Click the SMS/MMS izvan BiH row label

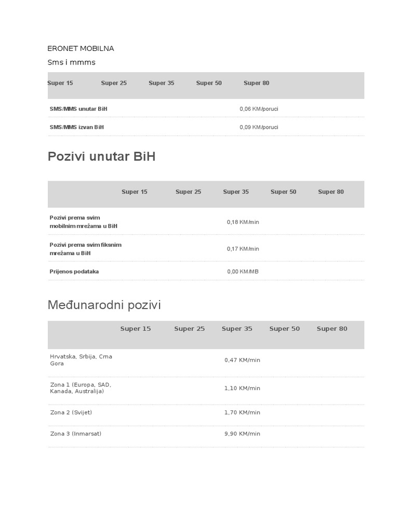pos(77,127)
